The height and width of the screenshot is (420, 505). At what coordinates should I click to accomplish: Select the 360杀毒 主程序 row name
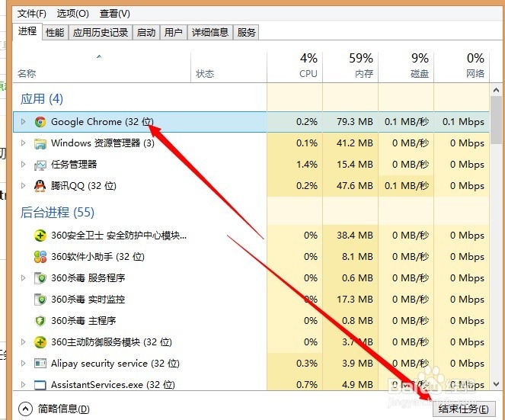click(84, 321)
